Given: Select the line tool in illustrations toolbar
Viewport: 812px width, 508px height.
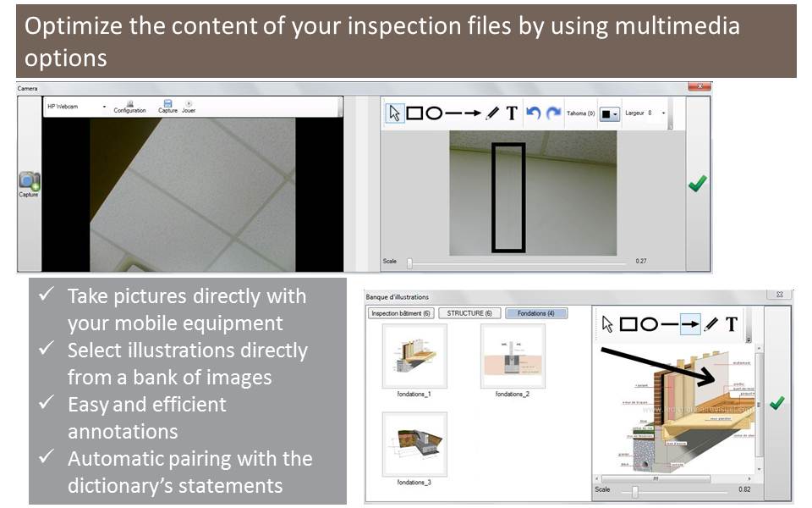Looking at the screenshot, I should [x=670, y=323].
